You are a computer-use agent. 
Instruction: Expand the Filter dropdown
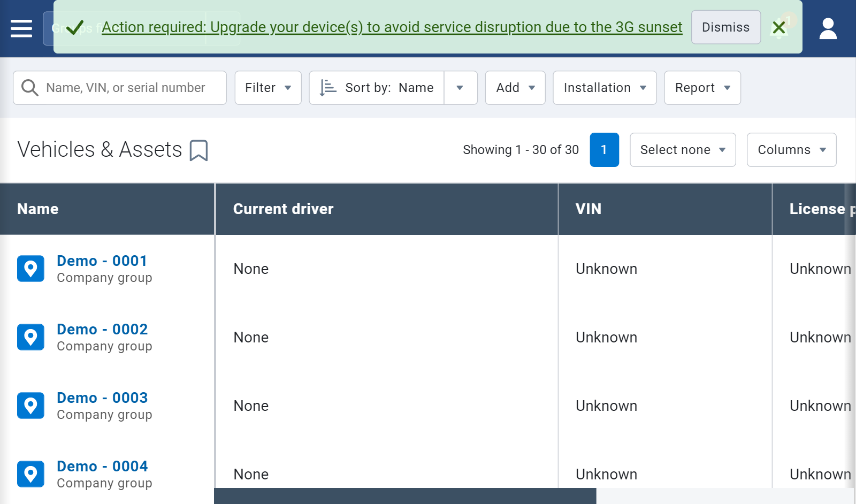[x=267, y=88]
